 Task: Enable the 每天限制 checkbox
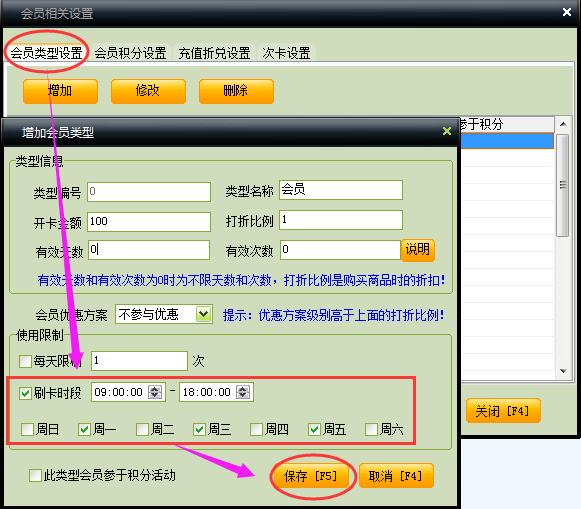(x=25, y=361)
